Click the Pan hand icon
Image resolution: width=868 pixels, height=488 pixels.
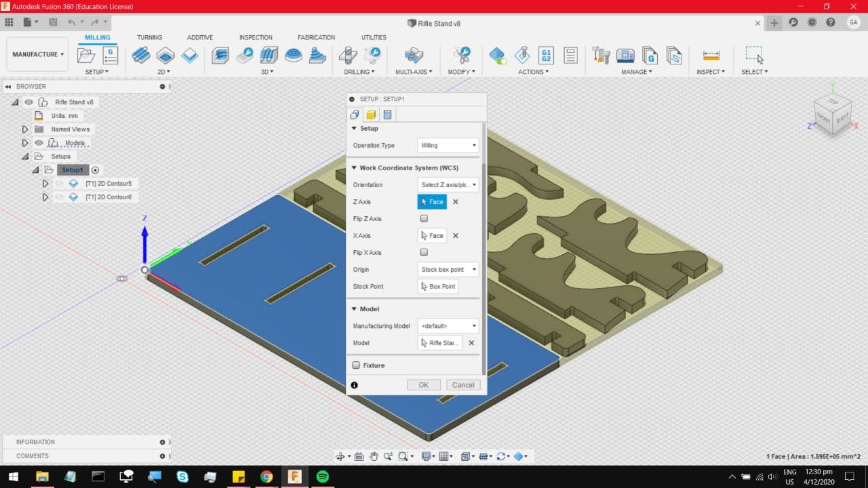pyautogui.click(x=373, y=457)
